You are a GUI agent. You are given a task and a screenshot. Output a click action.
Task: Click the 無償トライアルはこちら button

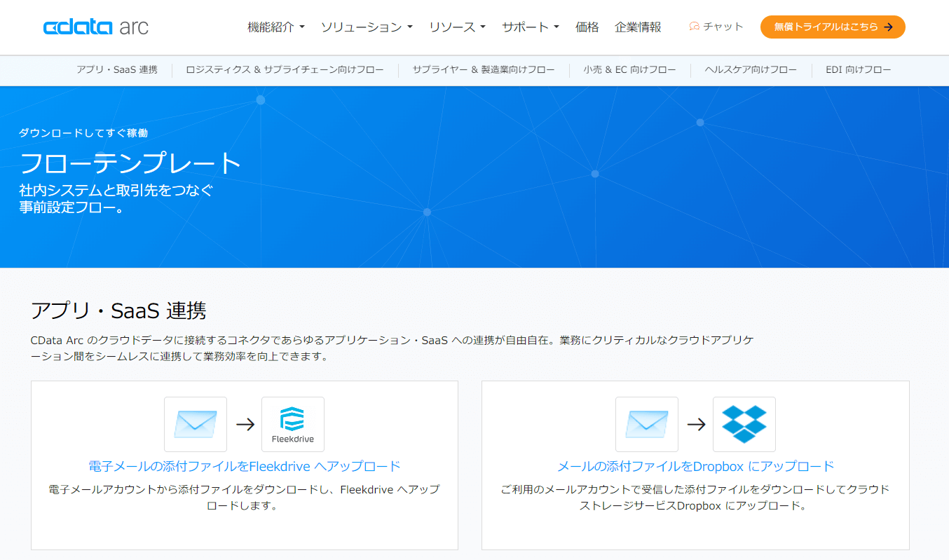(833, 27)
